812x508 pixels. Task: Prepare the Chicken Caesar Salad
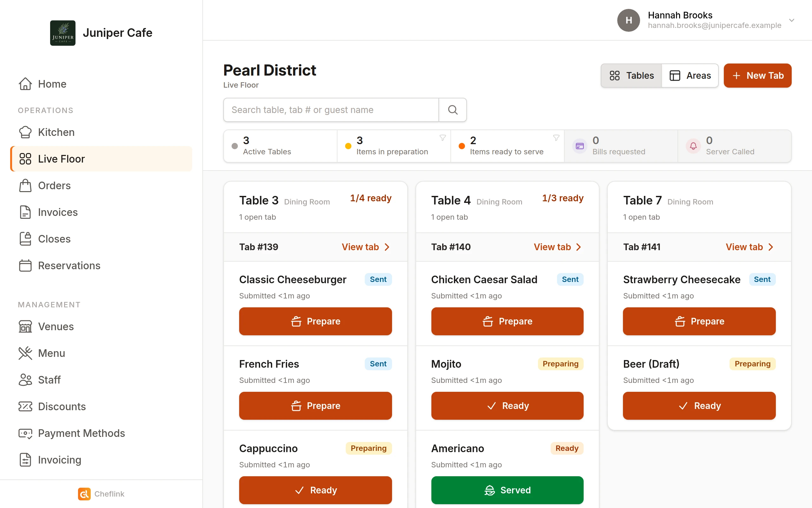click(x=507, y=321)
